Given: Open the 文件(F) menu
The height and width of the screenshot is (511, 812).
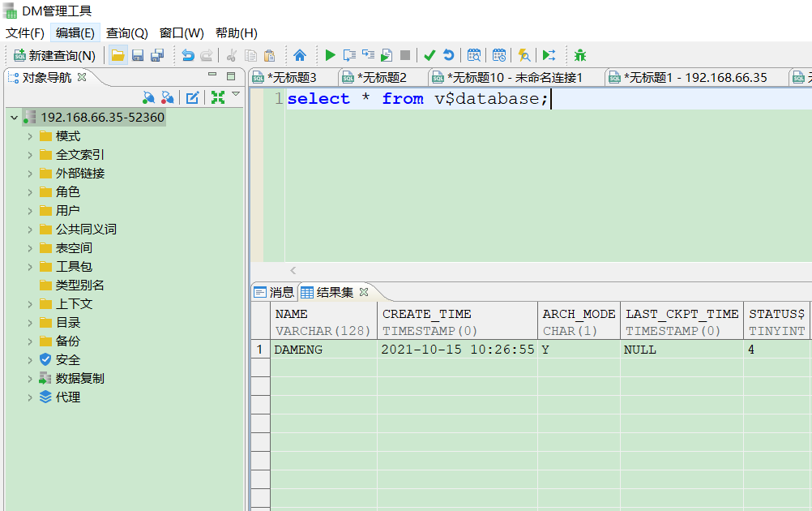Looking at the screenshot, I should [x=25, y=32].
